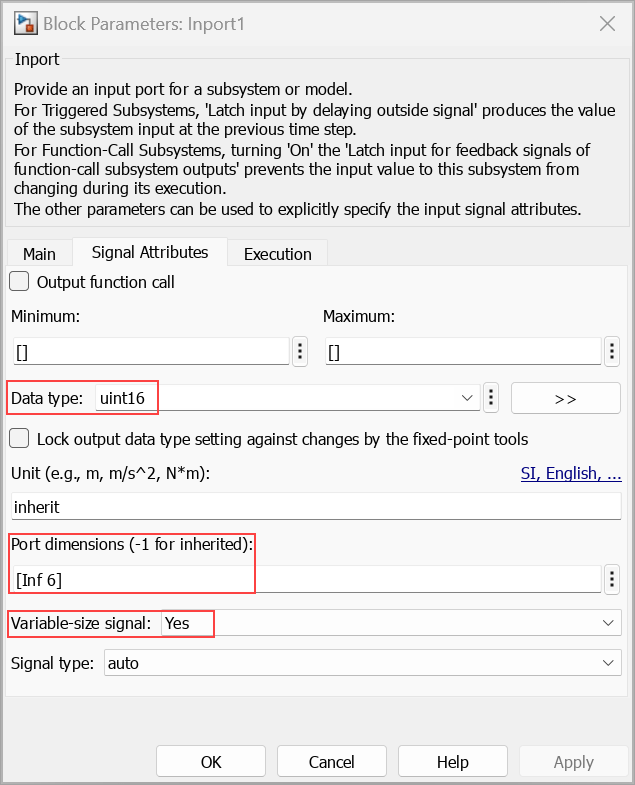Switch to the Main tab
The image size is (635, 785).
click(40, 254)
